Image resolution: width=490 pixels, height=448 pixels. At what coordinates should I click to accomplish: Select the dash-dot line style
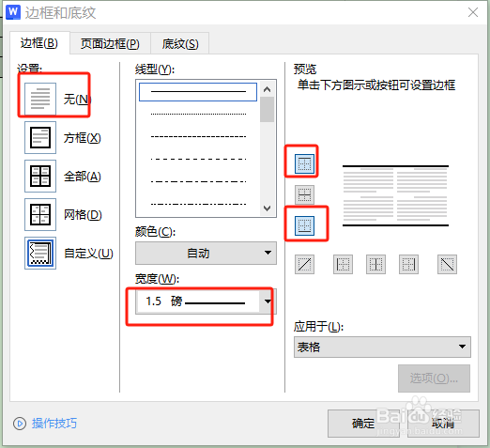pos(198,182)
